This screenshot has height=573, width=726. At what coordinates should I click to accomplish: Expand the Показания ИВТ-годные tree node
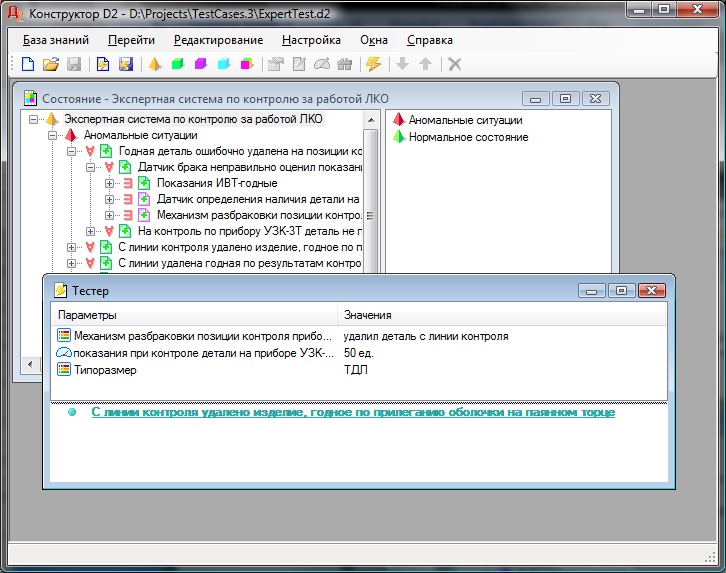tap(110, 183)
